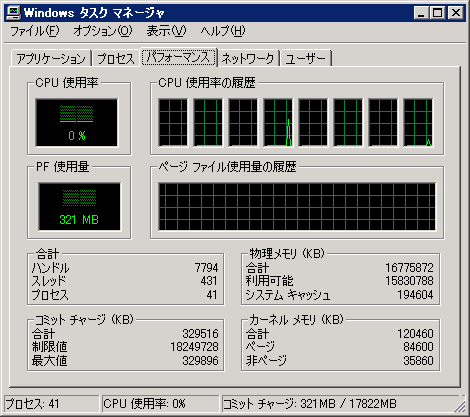Switch to the ユーザー tab
Screen dimensions: 470x417
click(306, 58)
